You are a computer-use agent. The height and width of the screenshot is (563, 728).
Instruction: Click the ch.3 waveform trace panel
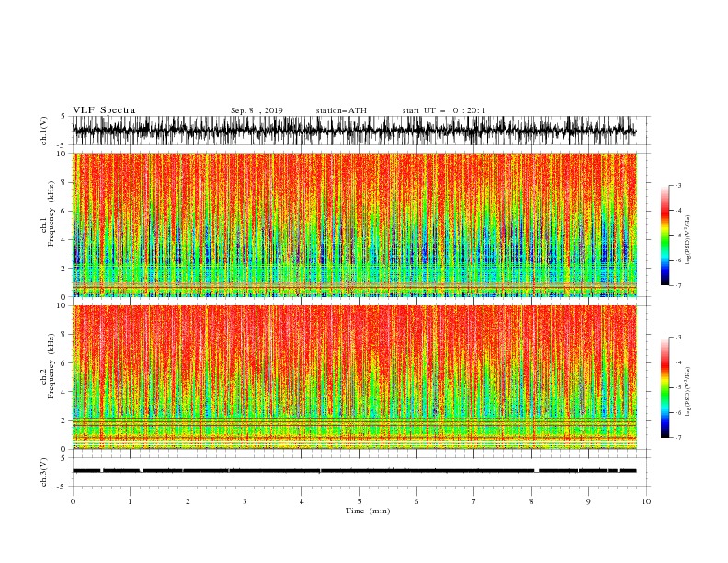coord(360,472)
